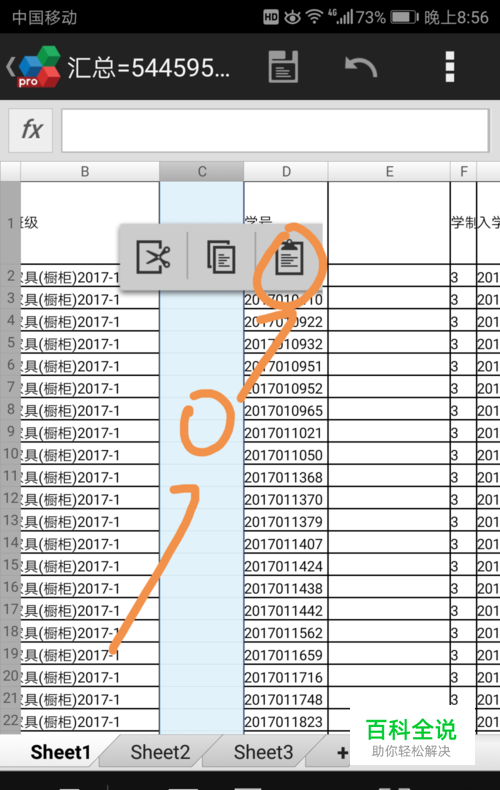500x790 pixels.
Task: Select cell containing 2017011716
Action: (286, 676)
